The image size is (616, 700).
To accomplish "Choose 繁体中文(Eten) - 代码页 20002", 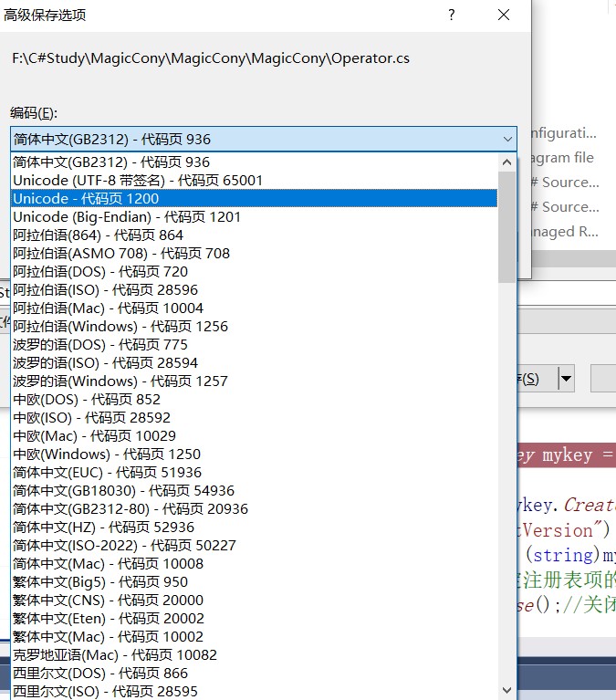I will 254,619.
